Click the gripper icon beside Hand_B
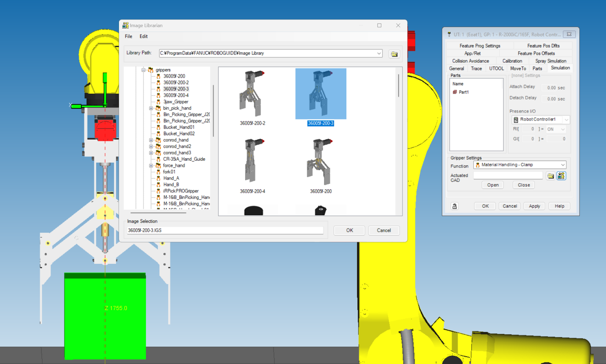606x364 pixels. tap(158, 185)
